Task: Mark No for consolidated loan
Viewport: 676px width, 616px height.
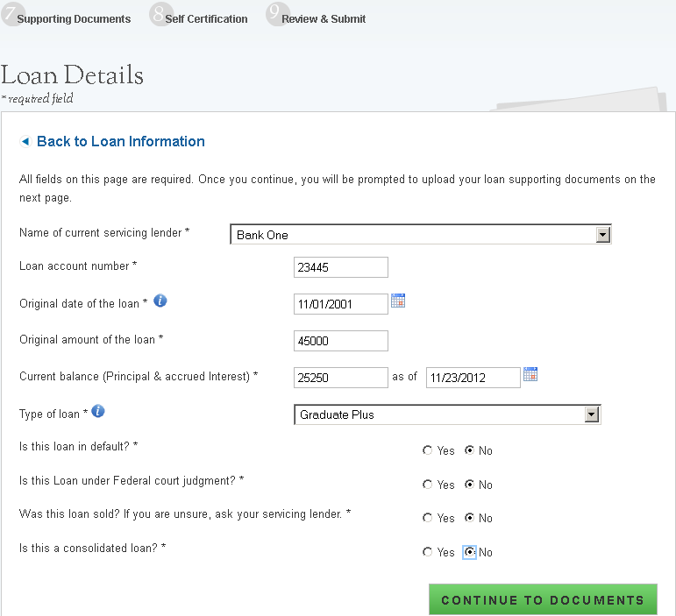Action: coord(469,552)
